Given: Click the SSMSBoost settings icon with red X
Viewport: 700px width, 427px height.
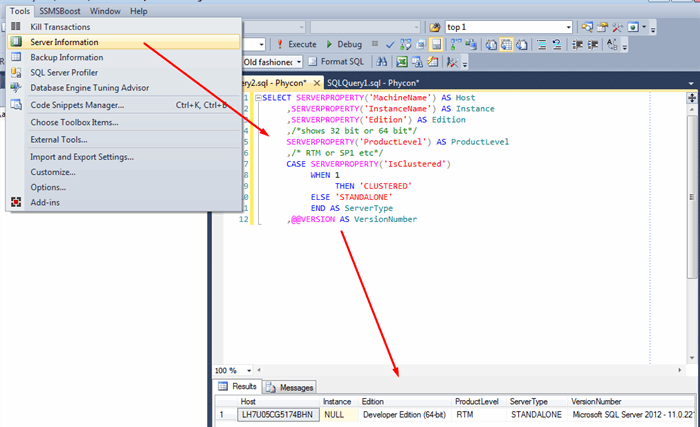Looking at the screenshot, I should [x=452, y=62].
